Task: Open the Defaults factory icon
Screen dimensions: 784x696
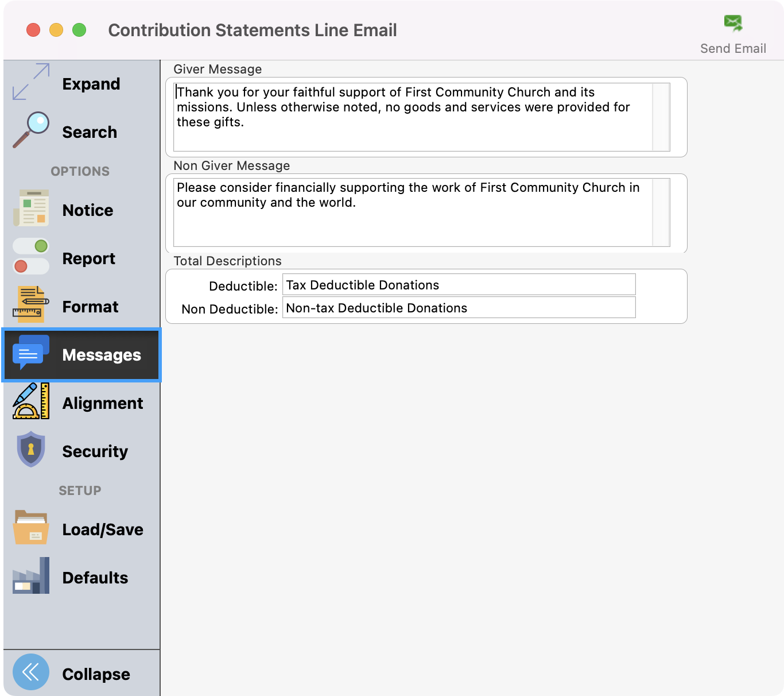Action: (x=31, y=576)
